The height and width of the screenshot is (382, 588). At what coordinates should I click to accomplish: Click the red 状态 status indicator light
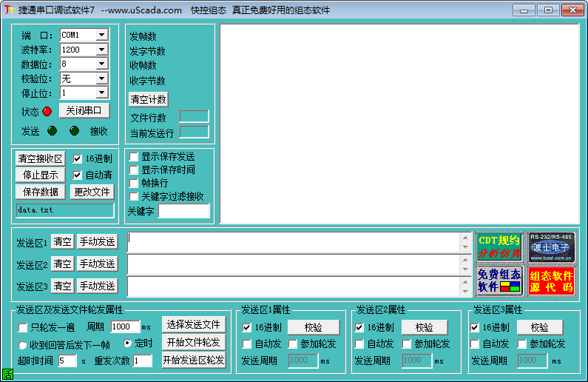click(47, 112)
